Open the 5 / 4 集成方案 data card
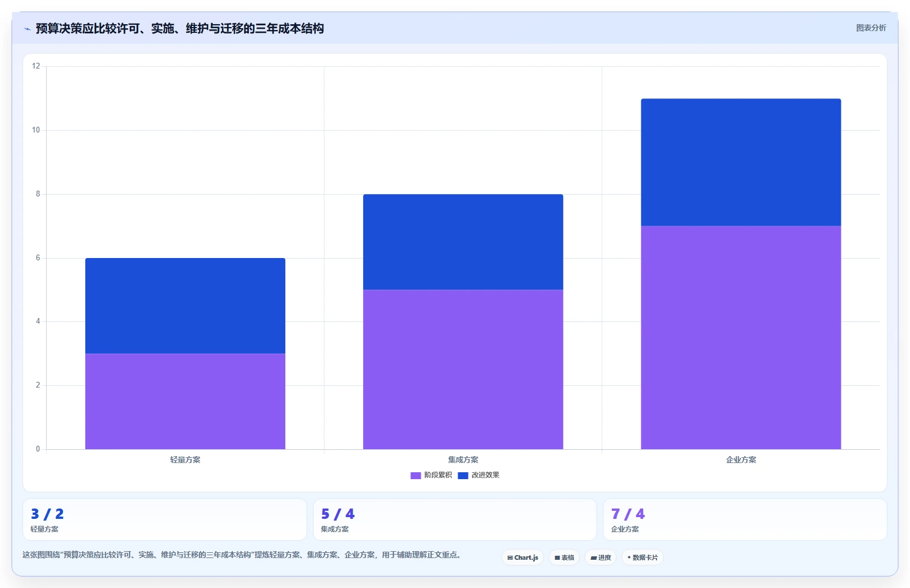Image resolution: width=910 pixels, height=588 pixels. click(x=455, y=519)
